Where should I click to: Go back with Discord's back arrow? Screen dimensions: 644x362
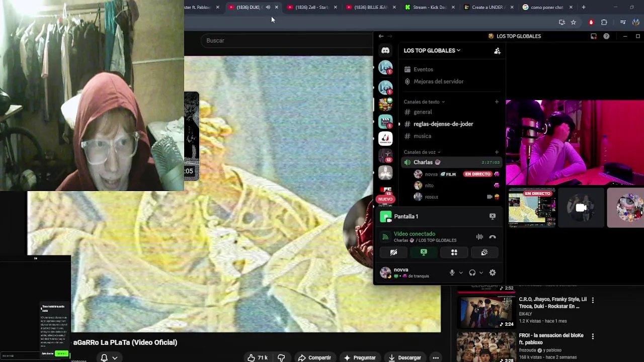pos(381,36)
